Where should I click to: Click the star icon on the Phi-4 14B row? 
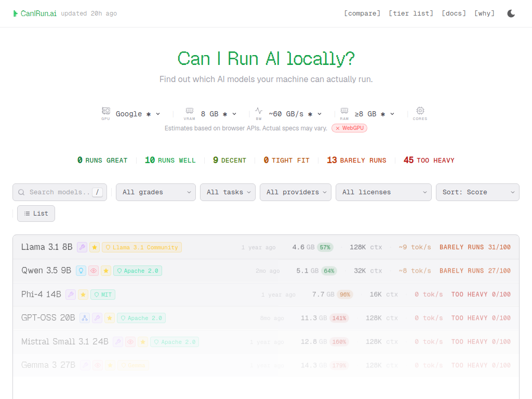coord(83,295)
